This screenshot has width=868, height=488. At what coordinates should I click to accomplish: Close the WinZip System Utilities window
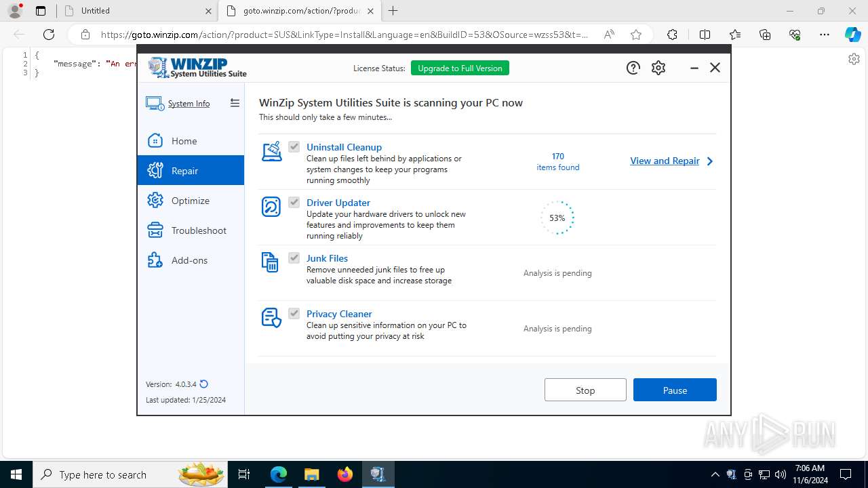coord(715,68)
